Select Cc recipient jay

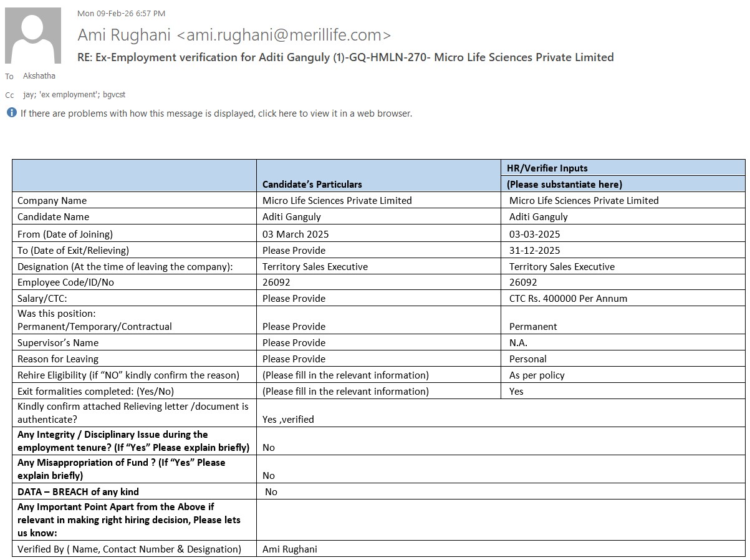(x=28, y=95)
